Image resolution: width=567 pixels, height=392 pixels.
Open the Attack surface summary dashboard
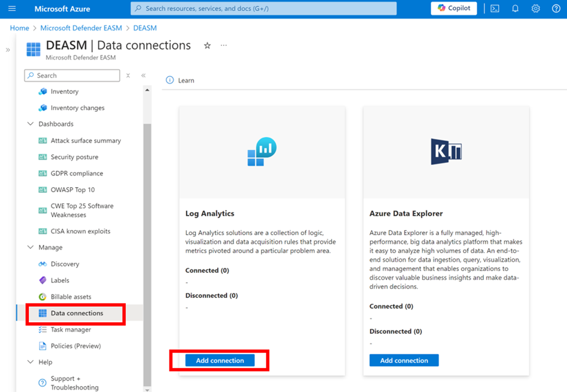click(85, 141)
